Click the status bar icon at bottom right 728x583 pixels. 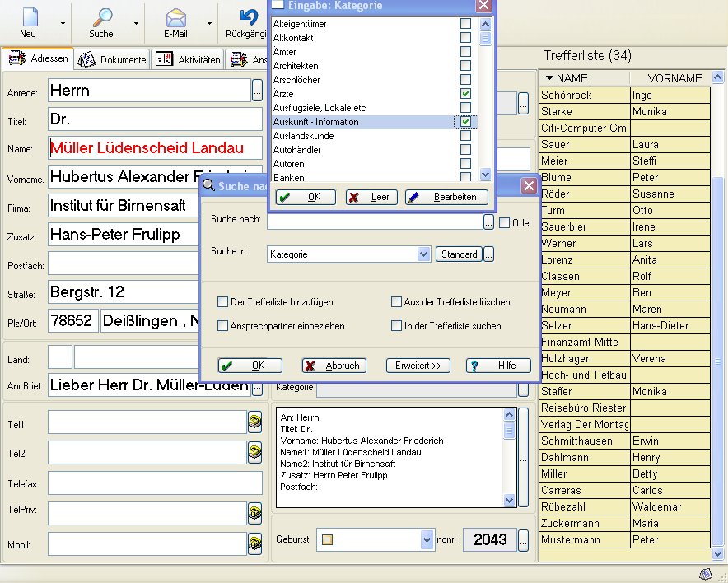(706, 574)
